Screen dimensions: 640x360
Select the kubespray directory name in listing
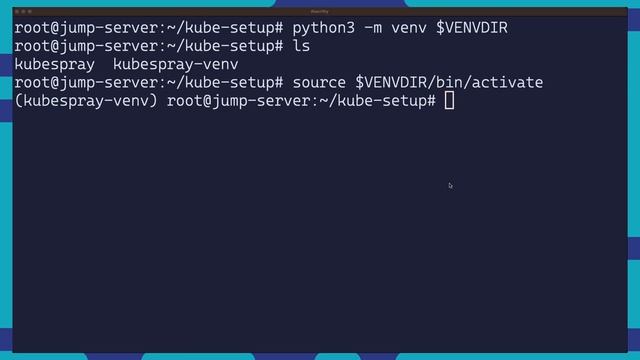point(55,64)
